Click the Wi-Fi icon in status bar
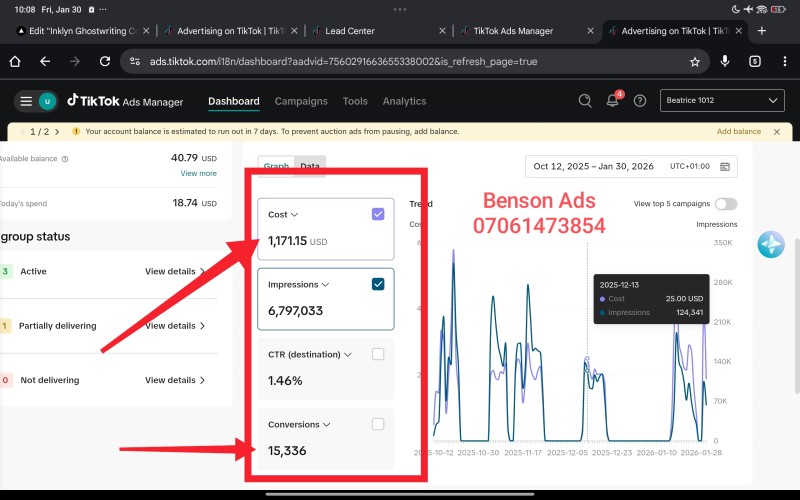Viewport: 800px width, 500px height. [762, 9]
